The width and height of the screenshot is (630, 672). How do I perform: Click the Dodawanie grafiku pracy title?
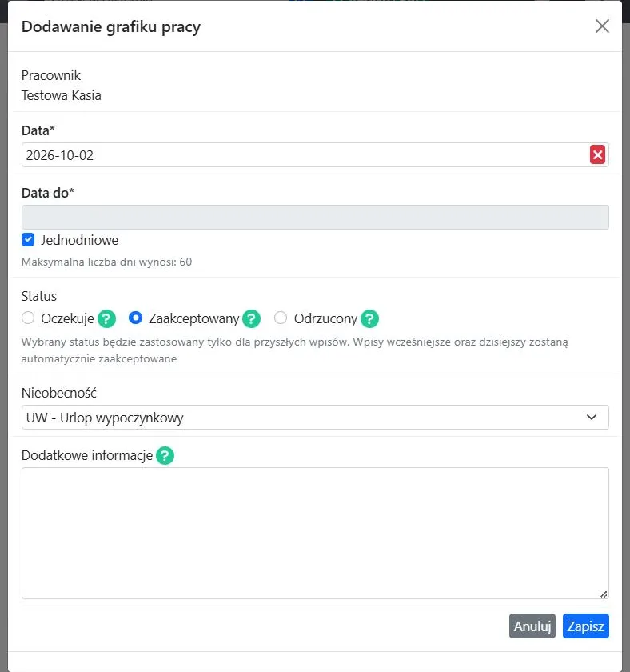coord(111,26)
